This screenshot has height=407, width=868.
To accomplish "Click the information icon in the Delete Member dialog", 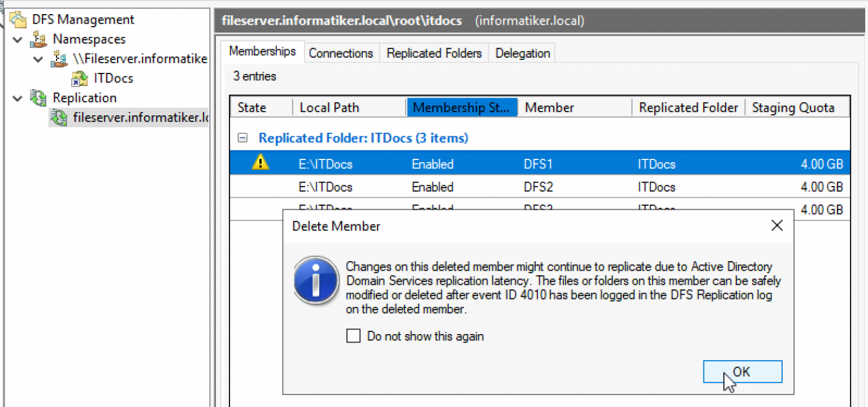I will pos(316,280).
